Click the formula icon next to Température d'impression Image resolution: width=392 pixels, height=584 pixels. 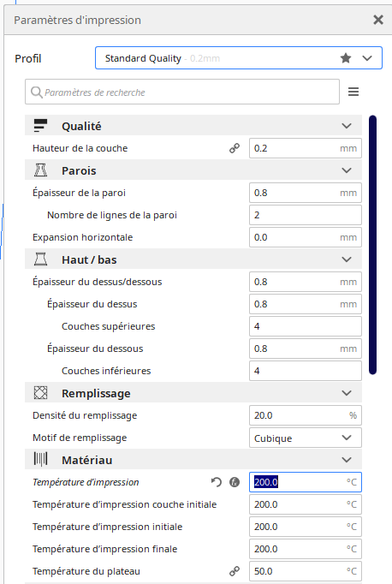pyautogui.click(x=235, y=482)
